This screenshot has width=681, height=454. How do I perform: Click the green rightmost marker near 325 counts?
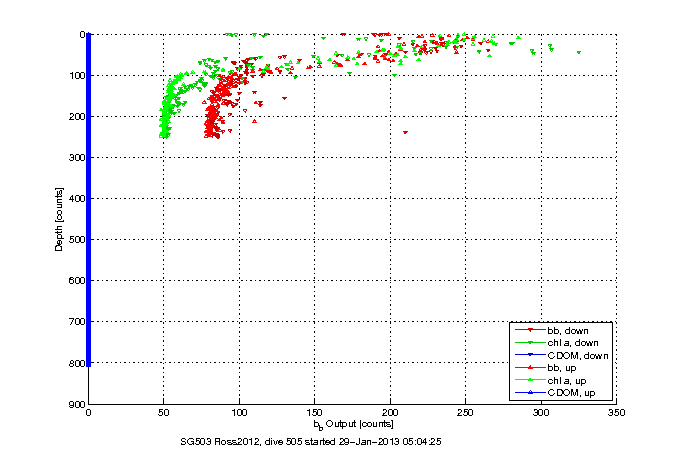click(x=579, y=52)
